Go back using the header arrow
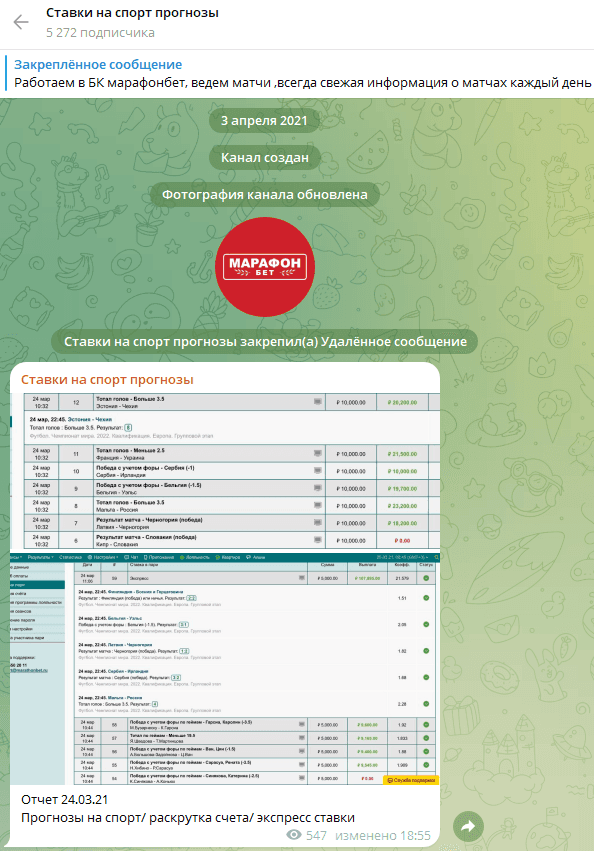The image size is (594, 851). [21, 22]
